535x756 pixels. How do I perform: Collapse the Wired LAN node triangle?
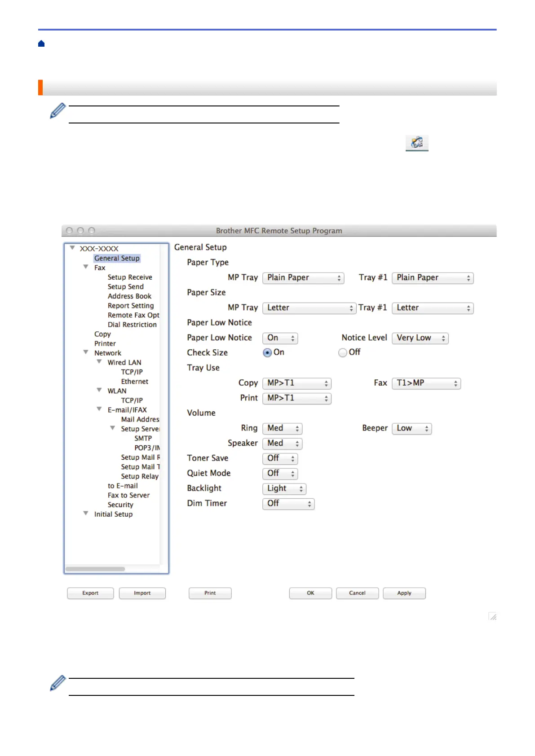pyautogui.click(x=99, y=361)
